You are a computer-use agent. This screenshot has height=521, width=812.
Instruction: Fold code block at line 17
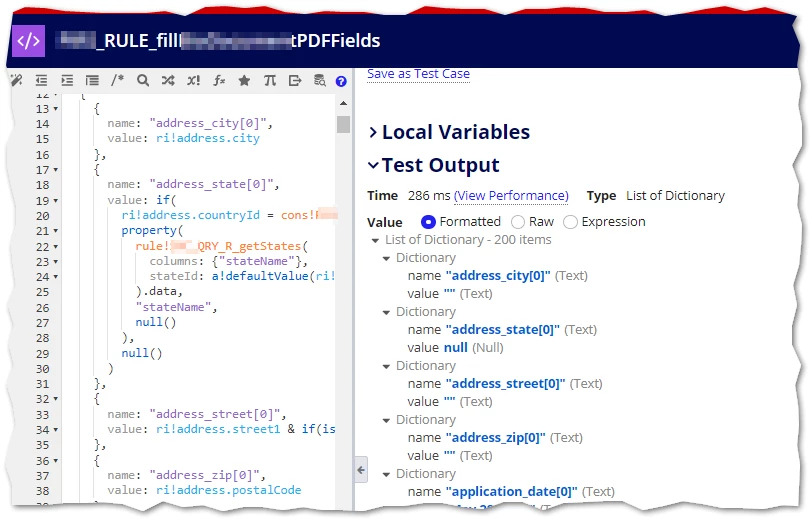tap(55, 170)
